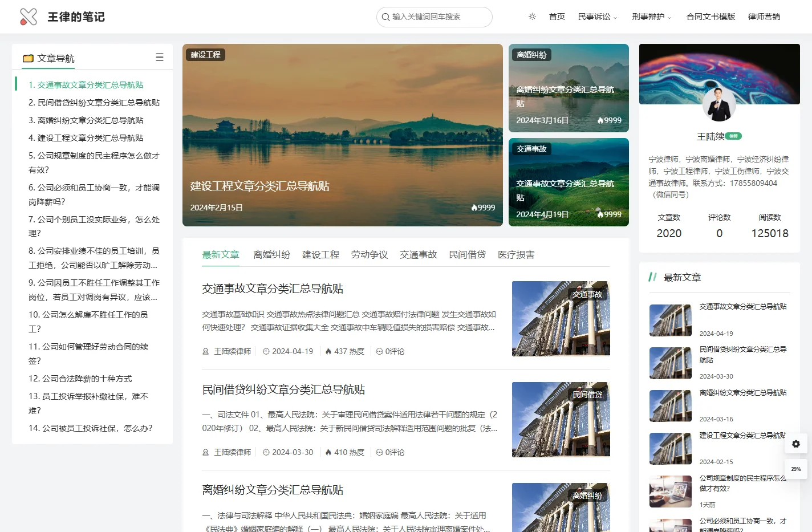Click the comment icon on the 437 热度 article
Viewport: 812px width, 532px height.
coord(379,351)
